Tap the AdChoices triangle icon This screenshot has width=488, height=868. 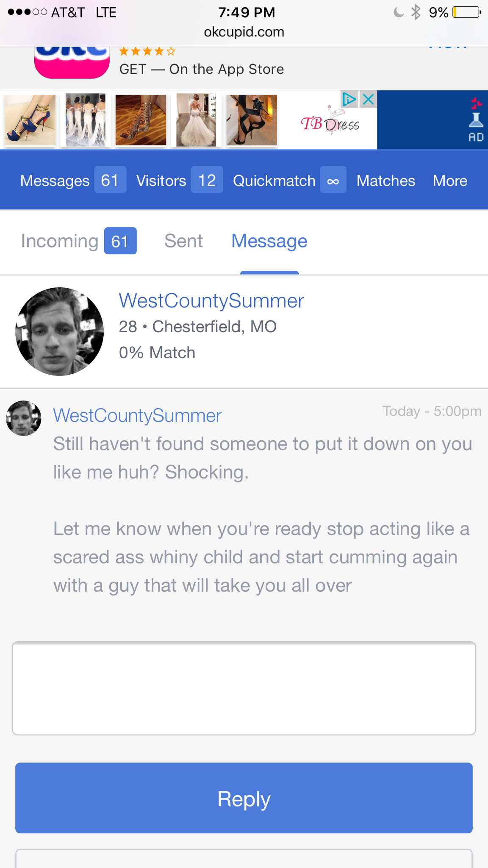coord(349,100)
